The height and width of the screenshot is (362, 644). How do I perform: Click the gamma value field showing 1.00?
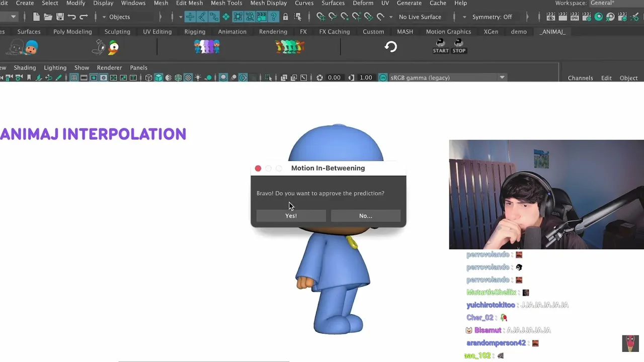coord(366,77)
